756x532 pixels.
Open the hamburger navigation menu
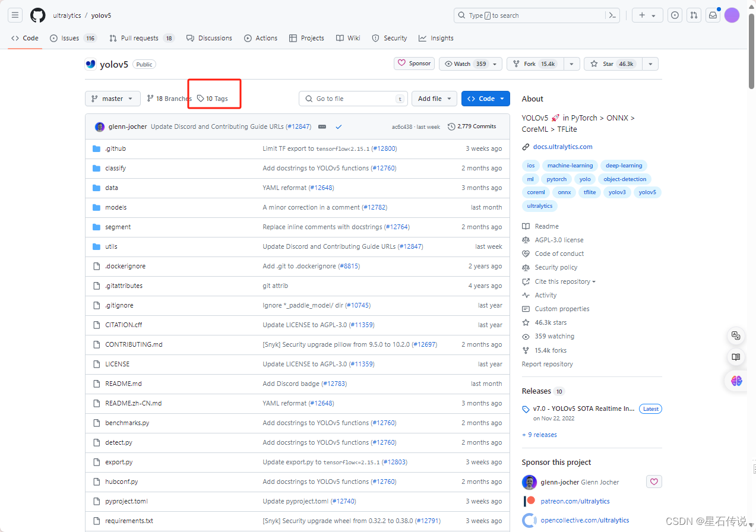tap(15, 15)
